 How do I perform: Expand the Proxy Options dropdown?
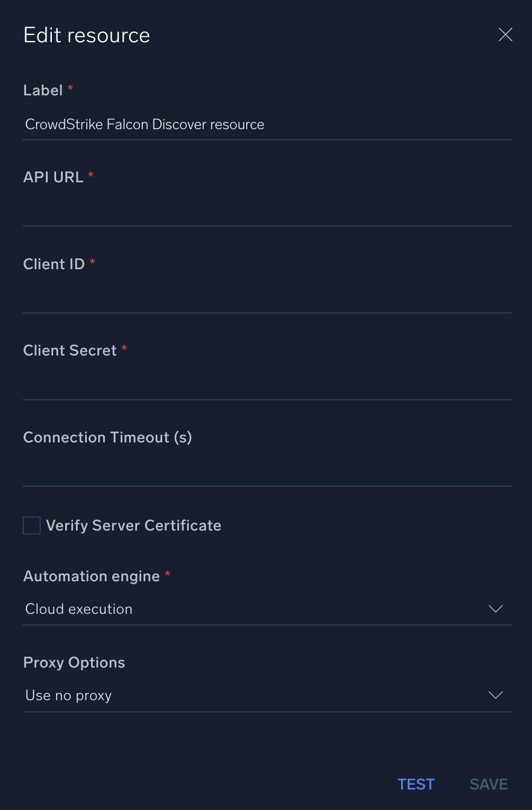coord(265,695)
